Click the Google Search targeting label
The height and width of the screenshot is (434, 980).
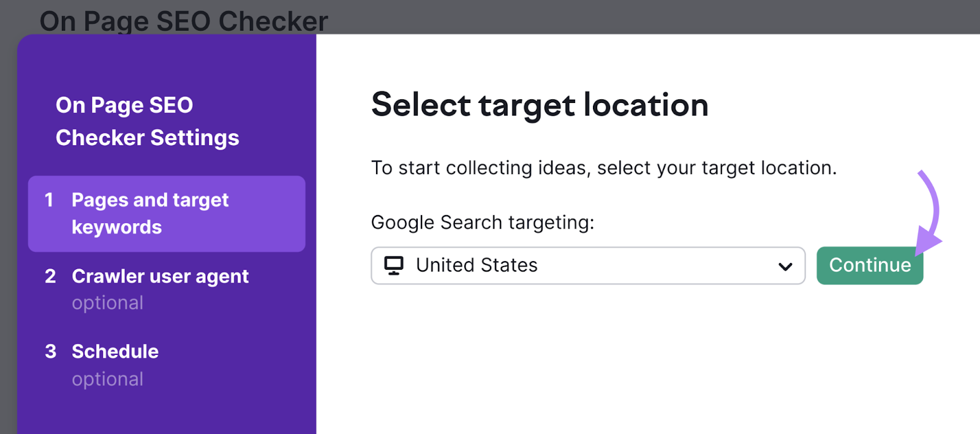point(483,222)
